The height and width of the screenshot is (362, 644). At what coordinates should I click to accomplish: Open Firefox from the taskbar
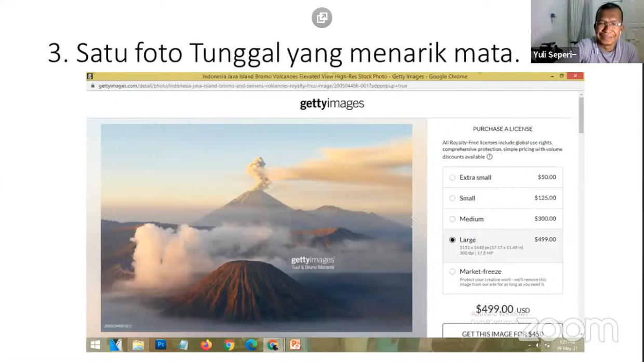point(206,345)
